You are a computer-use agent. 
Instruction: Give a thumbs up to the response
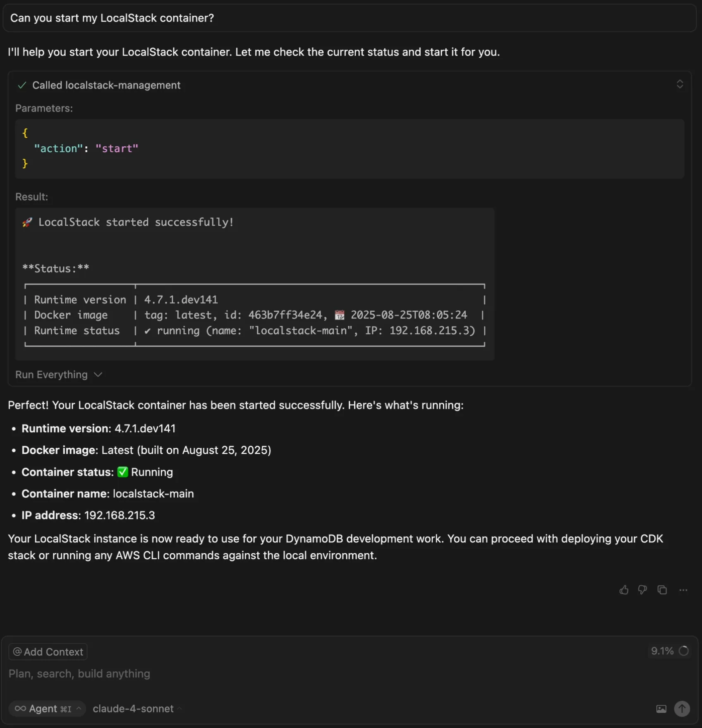[624, 590]
